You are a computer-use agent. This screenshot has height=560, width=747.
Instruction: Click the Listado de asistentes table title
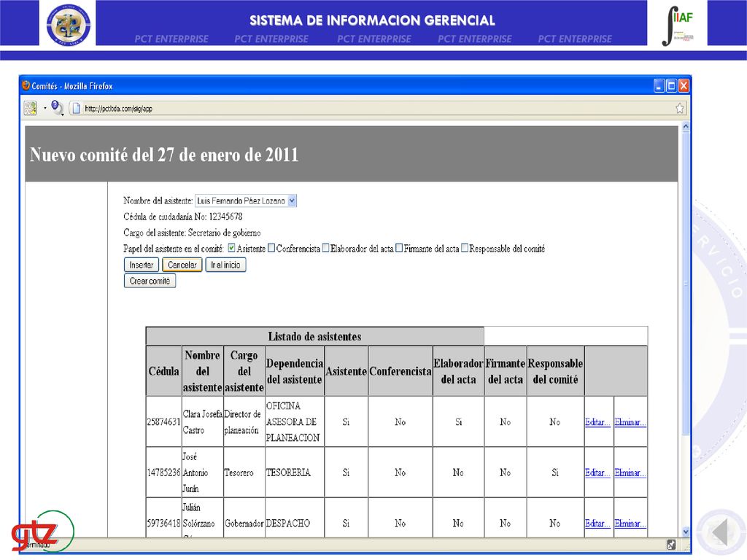pos(314,337)
